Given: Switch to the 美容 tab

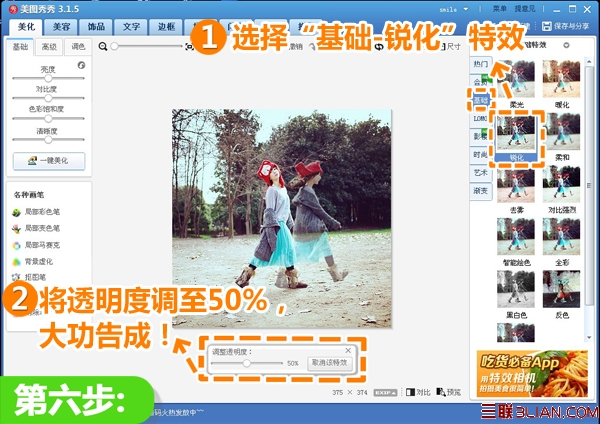Looking at the screenshot, I should [x=61, y=27].
